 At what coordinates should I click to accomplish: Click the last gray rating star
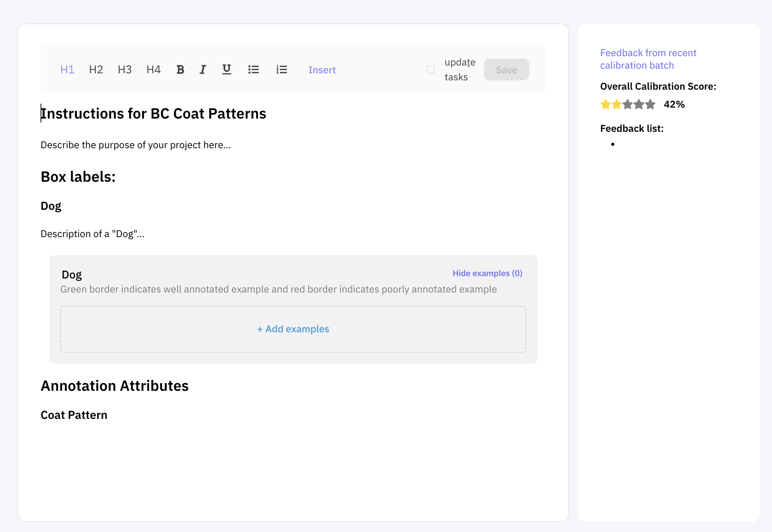coord(650,104)
